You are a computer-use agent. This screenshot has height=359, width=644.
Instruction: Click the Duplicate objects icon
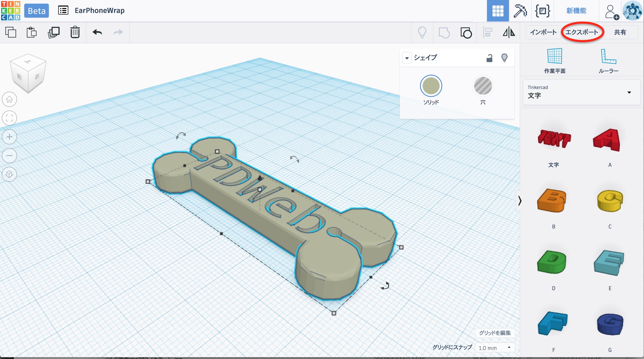(x=53, y=32)
